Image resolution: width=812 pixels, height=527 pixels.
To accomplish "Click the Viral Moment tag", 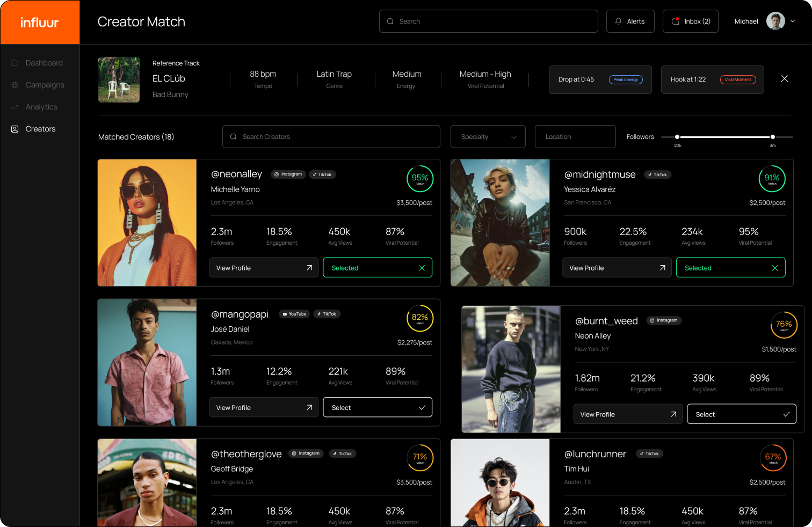I will click(x=738, y=79).
